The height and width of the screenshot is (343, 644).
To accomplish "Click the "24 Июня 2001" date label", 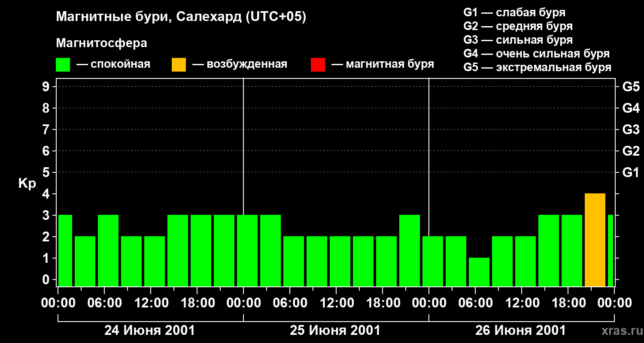I will pyautogui.click(x=150, y=331).
